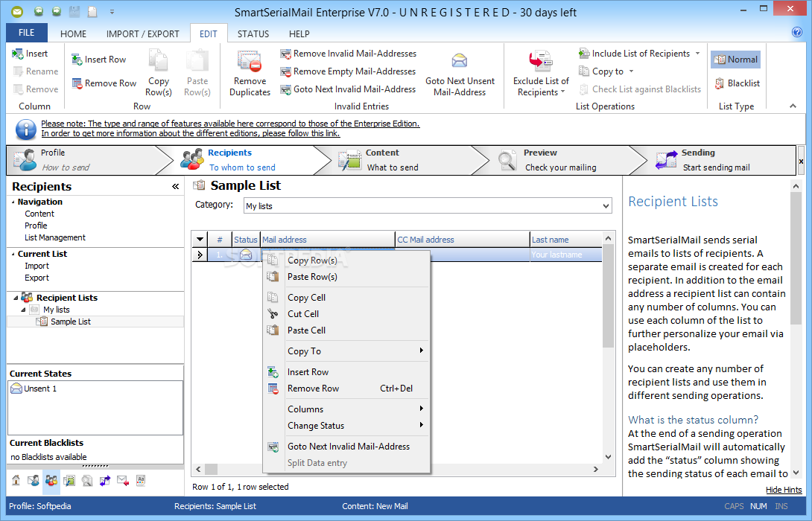Click Remove Duplicates ribbon button

(250, 73)
